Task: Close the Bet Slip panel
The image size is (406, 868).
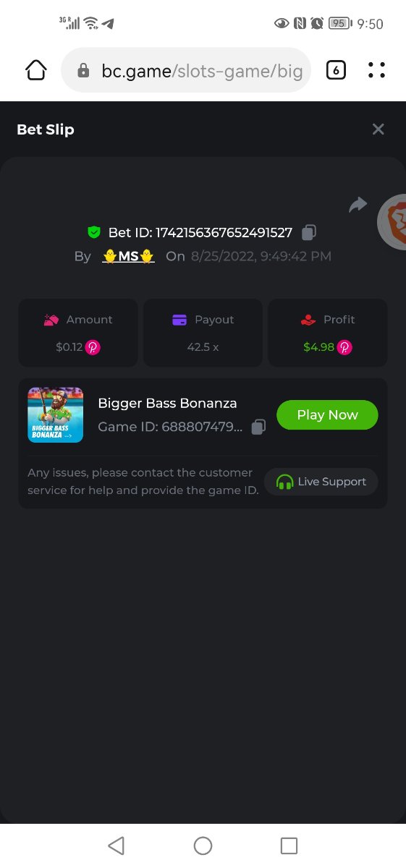Action: click(x=378, y=129)
